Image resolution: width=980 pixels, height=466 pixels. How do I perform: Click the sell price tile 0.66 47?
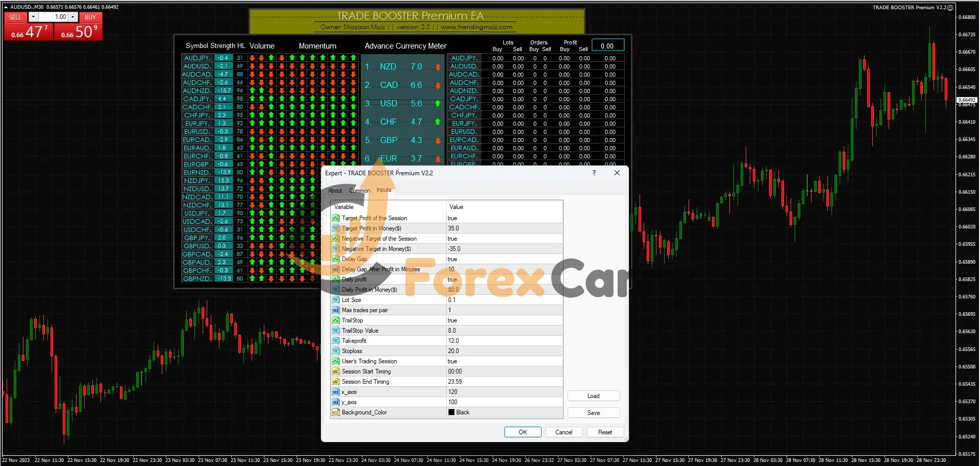point(29,32)
